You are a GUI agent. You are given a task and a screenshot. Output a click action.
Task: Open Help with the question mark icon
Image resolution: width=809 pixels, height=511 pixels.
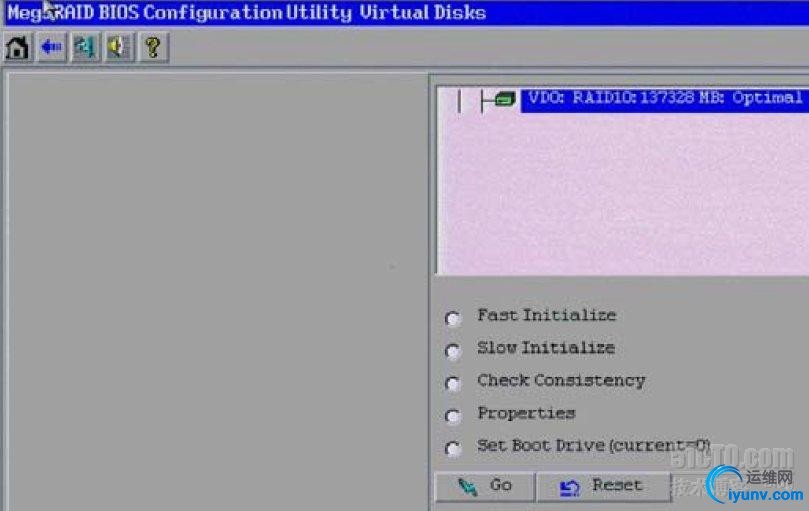click(x=153, y=47)
